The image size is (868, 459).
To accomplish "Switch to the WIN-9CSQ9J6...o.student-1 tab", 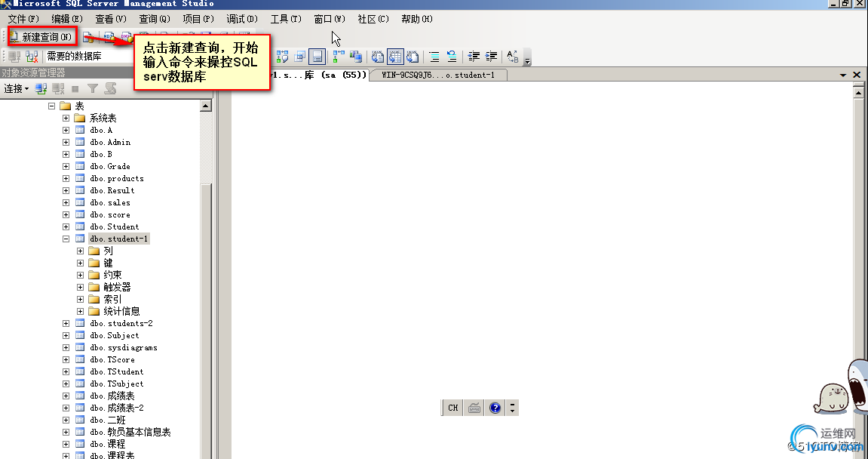I will [438, 75].
